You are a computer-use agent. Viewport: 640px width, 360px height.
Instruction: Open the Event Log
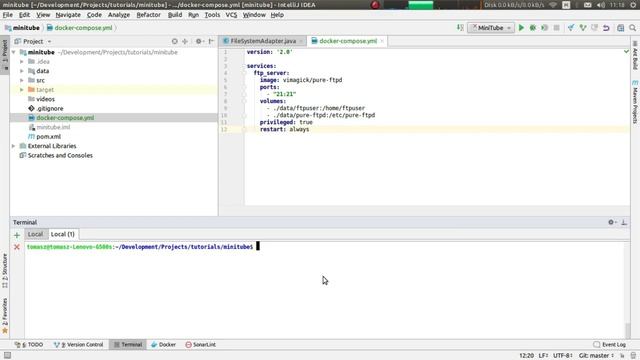pos(609,345)
